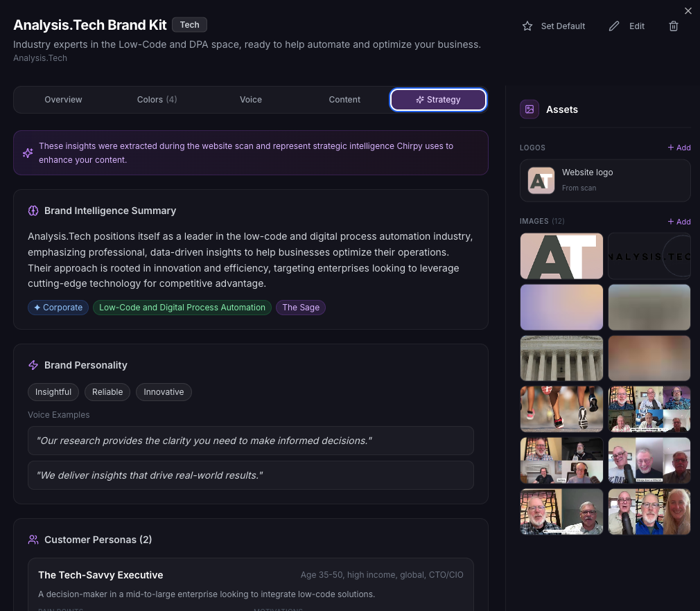
Task: Switch to the Overview tab
Action: point(63,100)
